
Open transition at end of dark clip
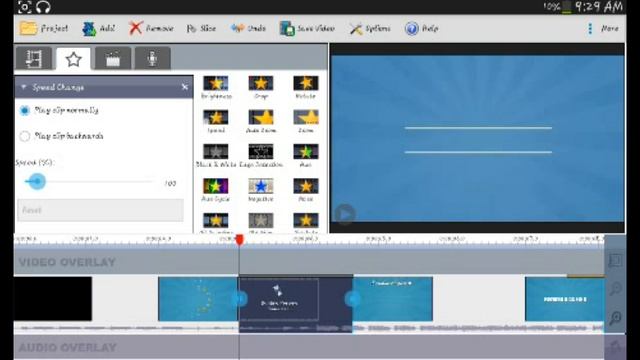(352, 299)
